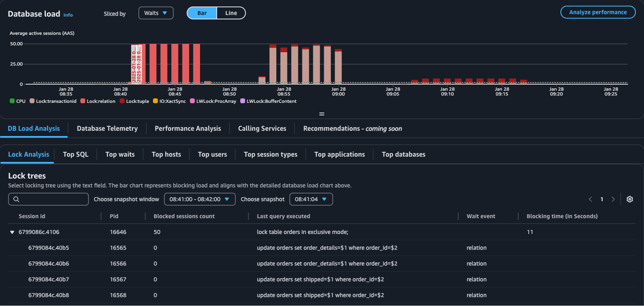Open the snapshot window dropdown
644x306 pixels.
pyautogui.click(x=199, y=199)
